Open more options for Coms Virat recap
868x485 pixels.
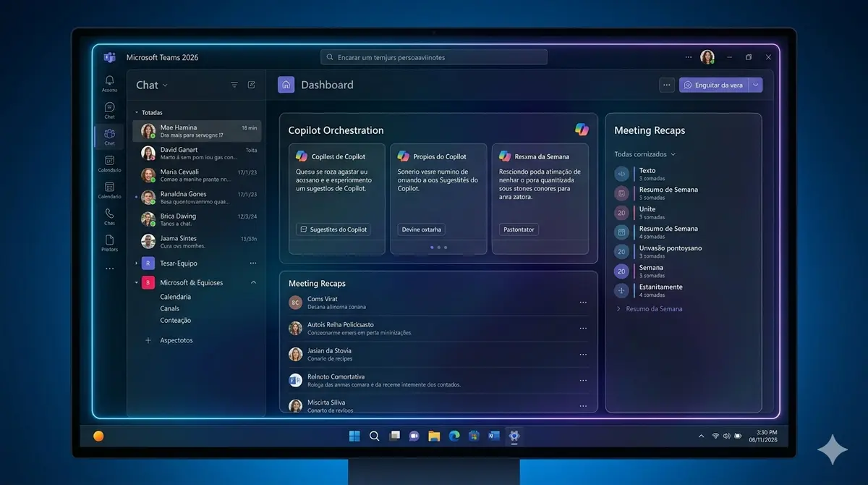coord(583,303)
